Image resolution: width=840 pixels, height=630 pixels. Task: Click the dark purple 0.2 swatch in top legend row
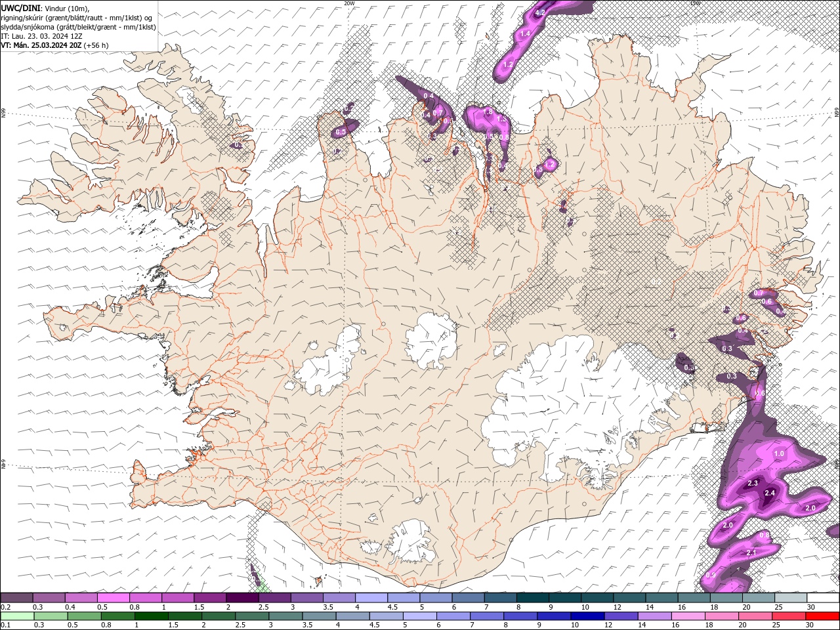16,598
